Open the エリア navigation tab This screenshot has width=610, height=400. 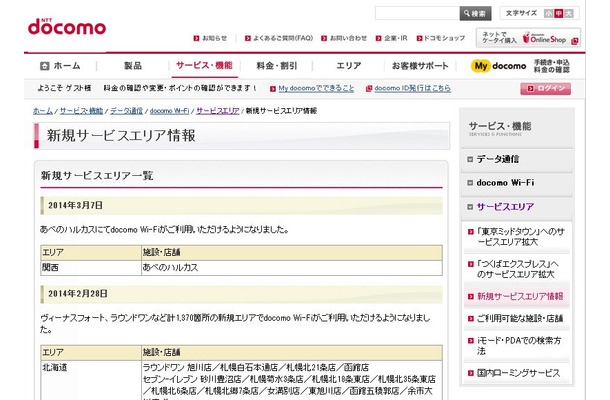coord(348,66)
